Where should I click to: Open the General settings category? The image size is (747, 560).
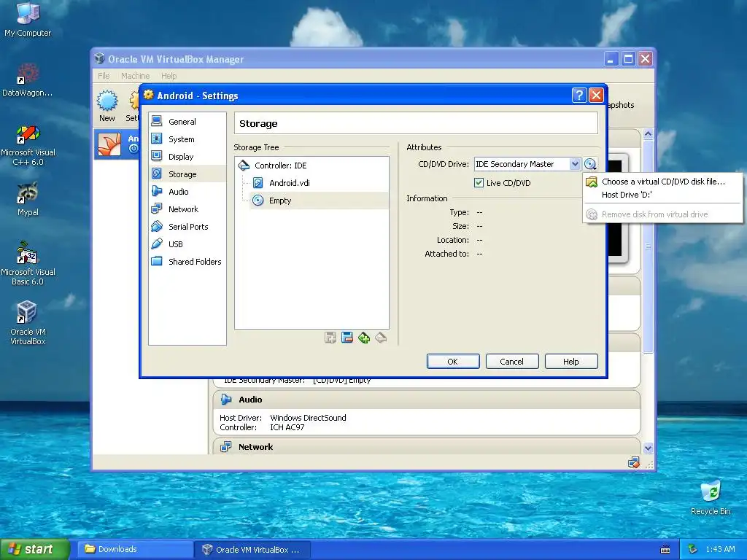coord(187,122)
